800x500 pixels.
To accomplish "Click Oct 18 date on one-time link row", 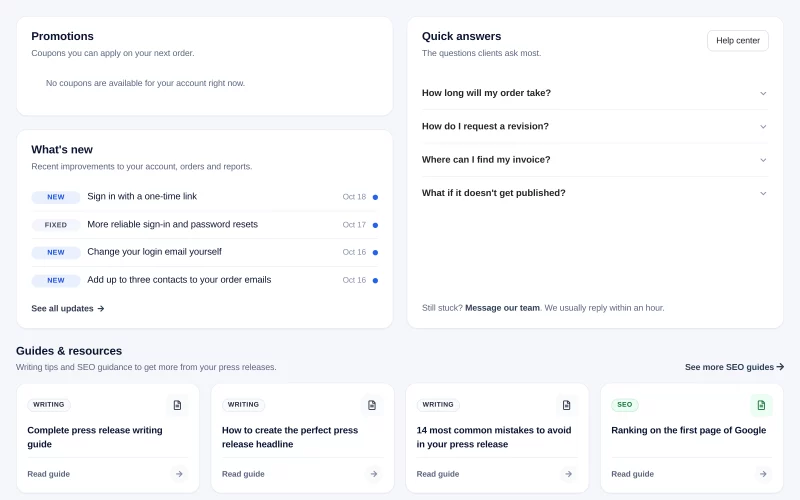I will coord(354,197).
